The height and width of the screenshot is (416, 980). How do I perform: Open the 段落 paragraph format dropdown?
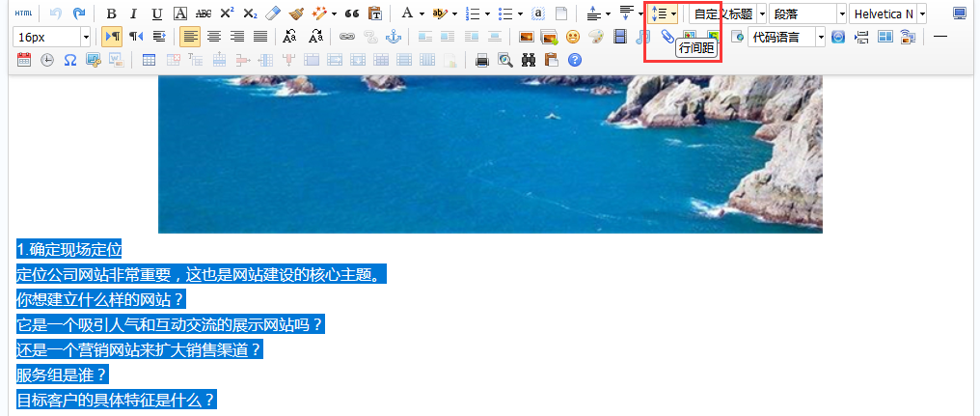point(807,14)
